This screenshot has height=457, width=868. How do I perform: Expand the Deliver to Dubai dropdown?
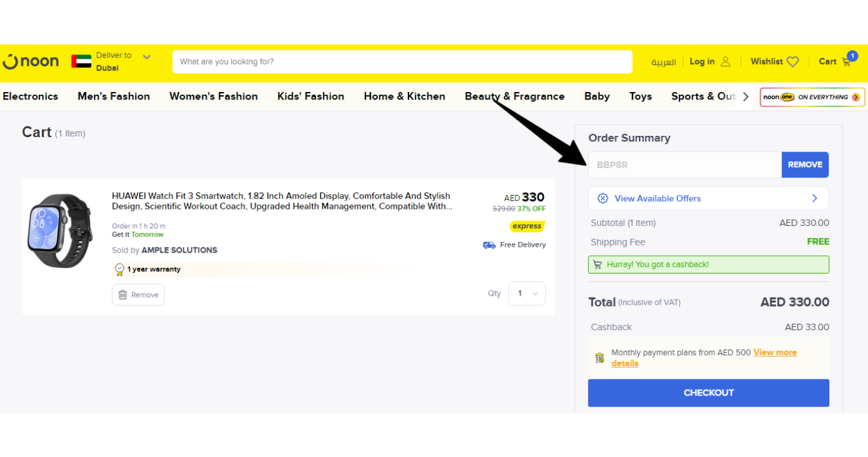pyautogui.click(x=147, y=57)
